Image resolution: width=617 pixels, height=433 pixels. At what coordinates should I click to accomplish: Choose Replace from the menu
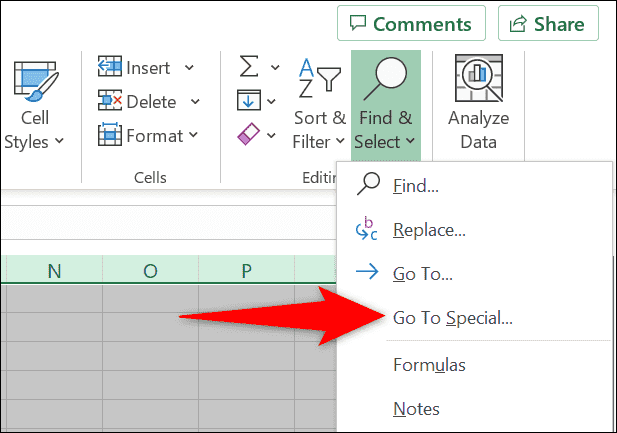[x=429, y=230]
